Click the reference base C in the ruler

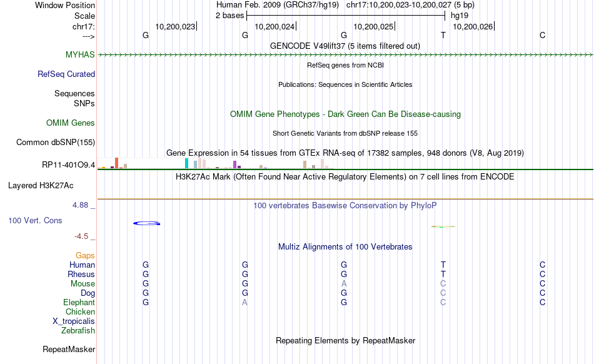point(543,35)
